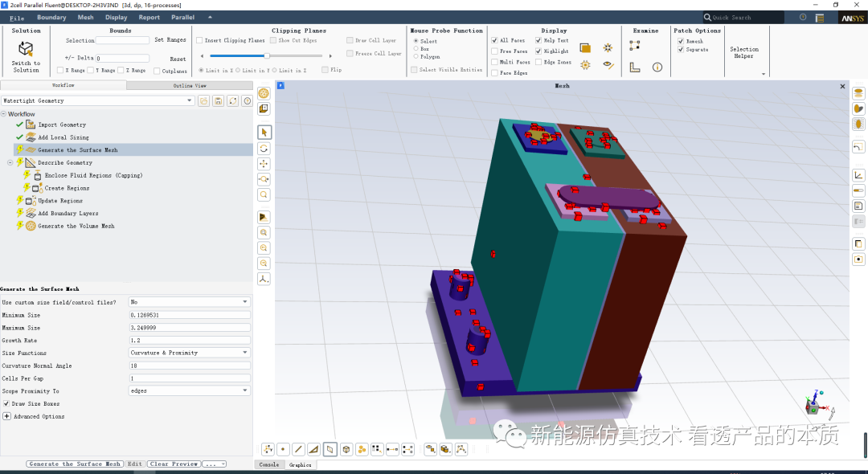The height and width of the screenshot is (474, 868).
Task: Click the reset workflow refresh icon
Action: (232, 101)
